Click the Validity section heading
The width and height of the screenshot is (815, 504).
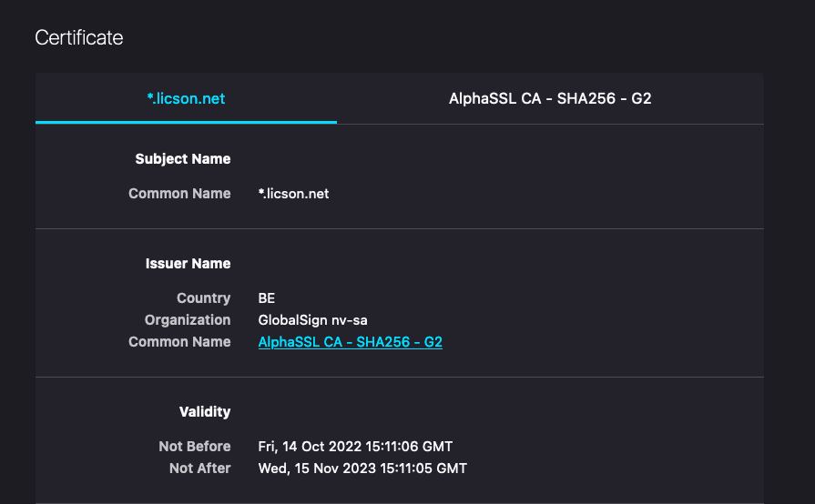[x=205, y=412]
